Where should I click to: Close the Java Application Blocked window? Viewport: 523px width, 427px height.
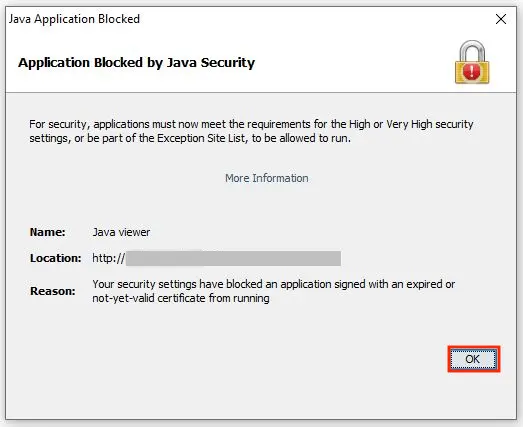click(x=501, y=19)
